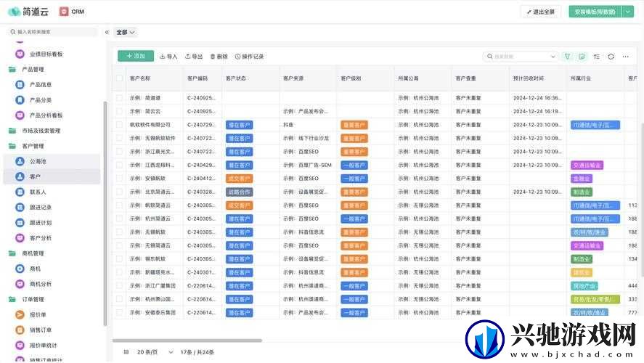This screenshot has height=363, width=644.
Task: Check the row 示例: 简道道
Action: click(x=120, y=98)
